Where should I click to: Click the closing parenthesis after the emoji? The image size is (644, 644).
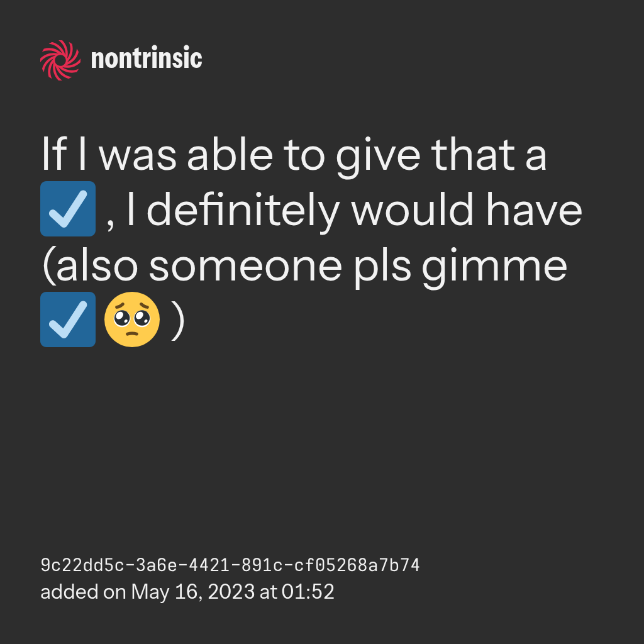pos(178,321)
